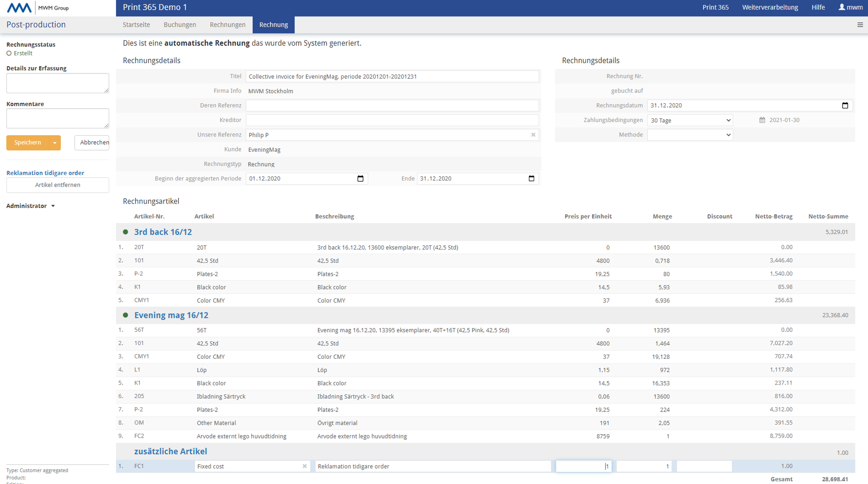The image size is (868, 484).
Task: Clear the Unsere Referenz field
Action: (533, 135)
